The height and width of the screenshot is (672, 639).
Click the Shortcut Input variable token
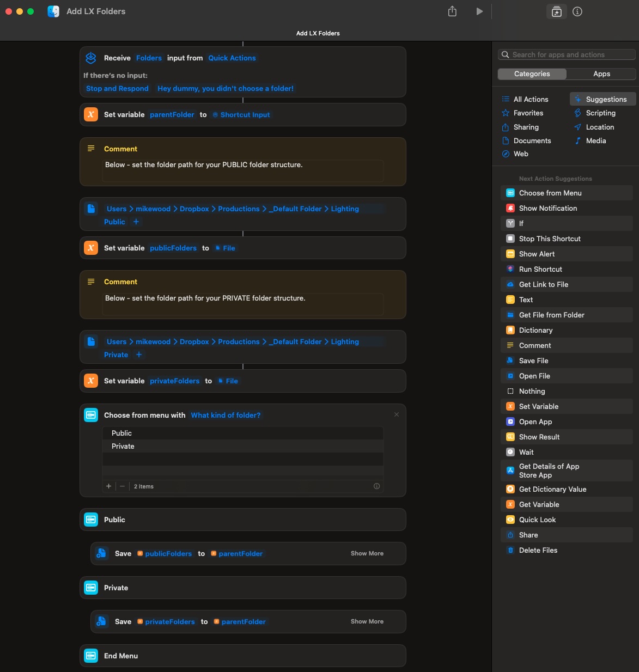[241, 114]
